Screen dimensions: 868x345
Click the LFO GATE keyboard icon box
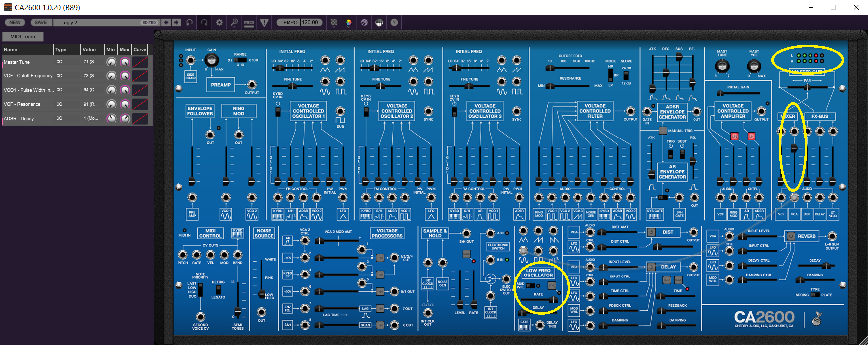click(x=524, y=325)
